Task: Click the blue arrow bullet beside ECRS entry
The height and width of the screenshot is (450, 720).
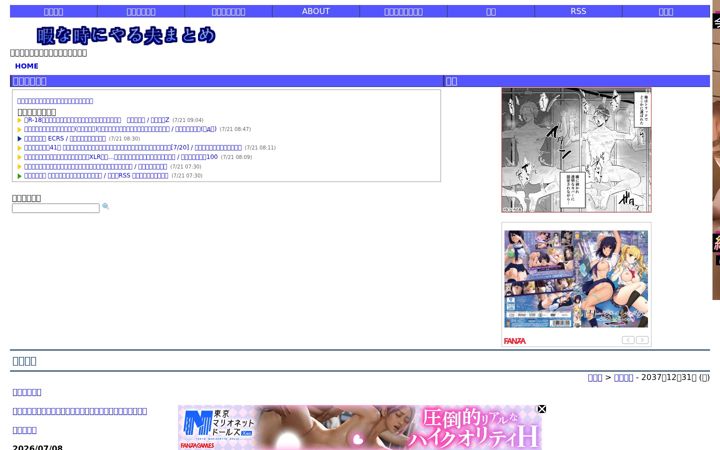Action: point(19,139)
